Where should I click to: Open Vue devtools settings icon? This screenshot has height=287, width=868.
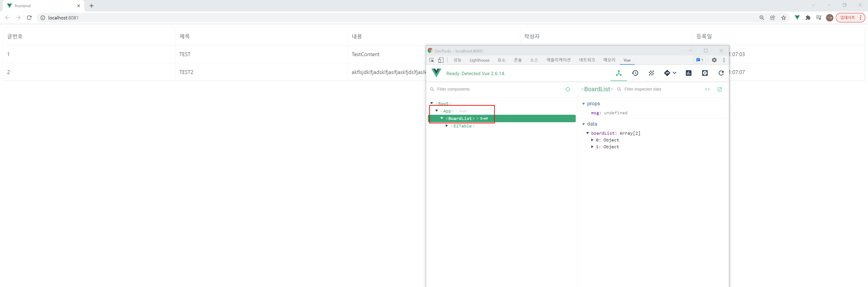point(705,73)
